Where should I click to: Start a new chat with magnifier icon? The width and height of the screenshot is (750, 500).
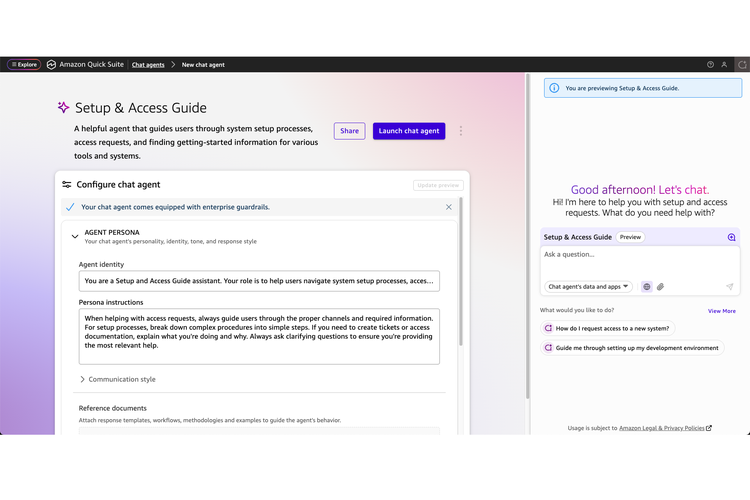click(731, 237)
